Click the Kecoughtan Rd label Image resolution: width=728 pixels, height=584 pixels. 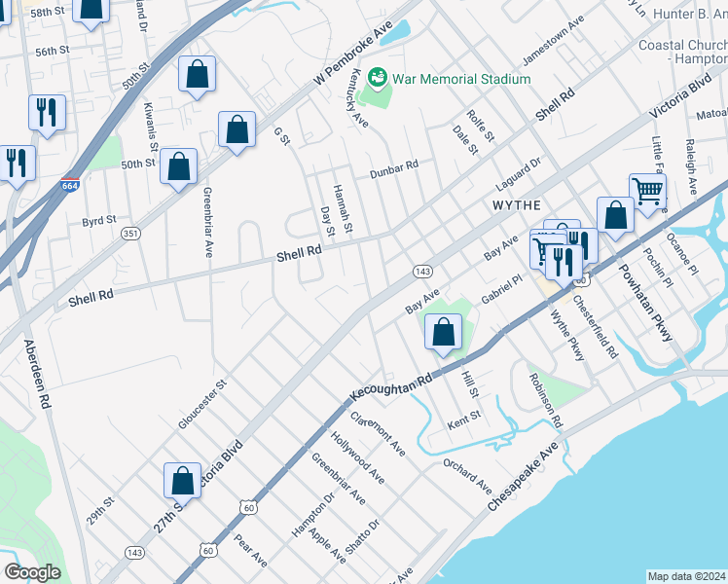click(x=391, y=387)
